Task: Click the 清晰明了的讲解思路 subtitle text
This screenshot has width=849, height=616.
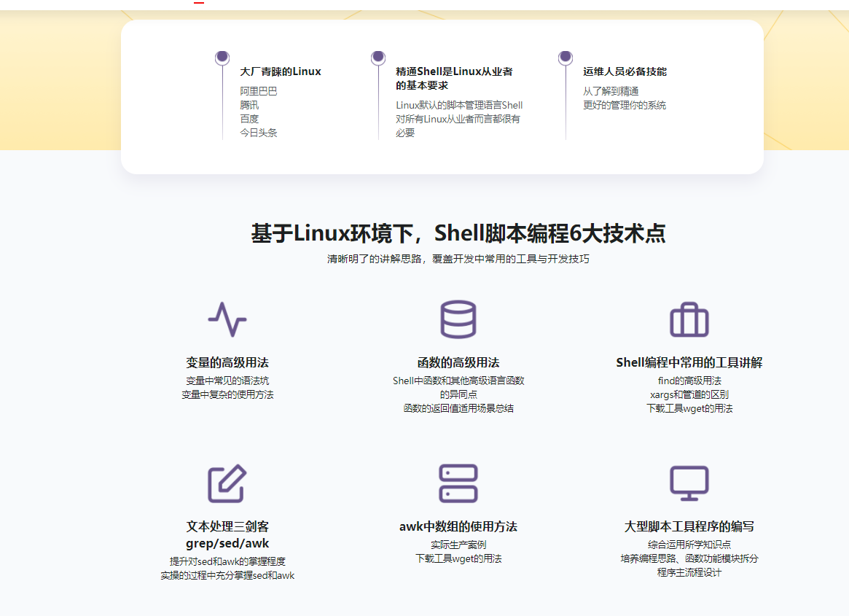Action: pos(458,258)
